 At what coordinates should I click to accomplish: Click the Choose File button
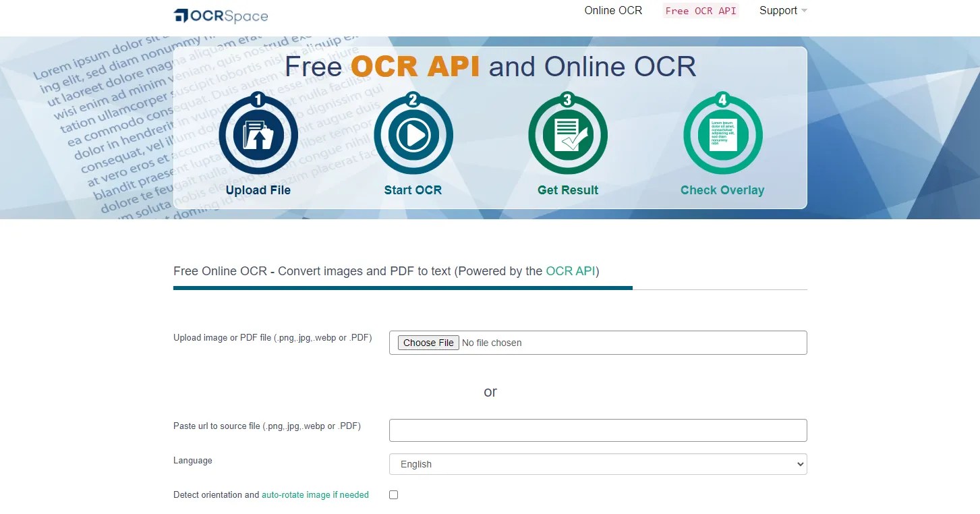pos(428,343)
